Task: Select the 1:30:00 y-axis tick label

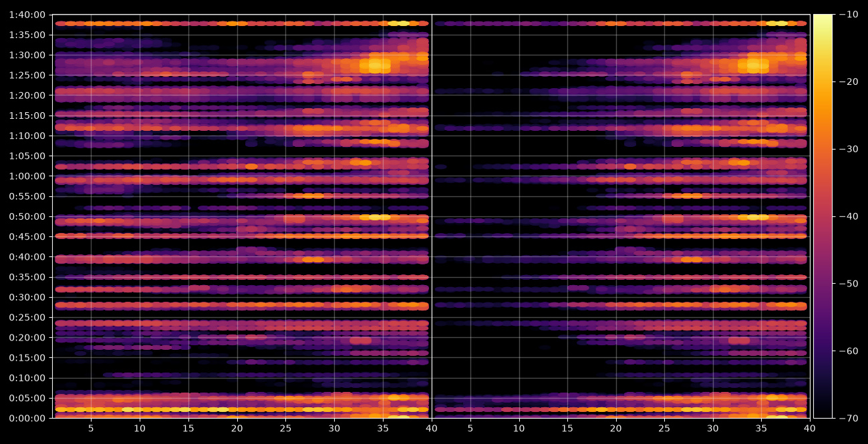Action: [x=27, y=55]
